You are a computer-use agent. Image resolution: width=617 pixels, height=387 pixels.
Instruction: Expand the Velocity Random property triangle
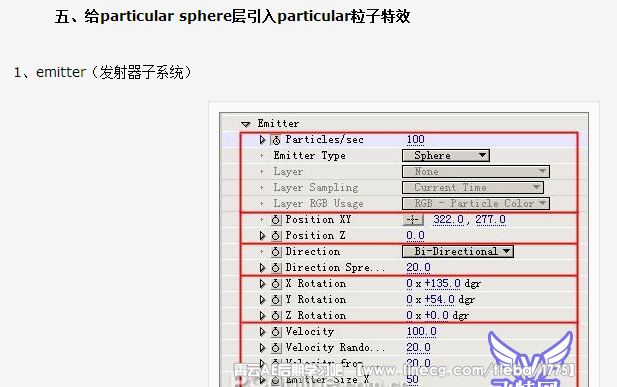click(x=262, y=348)
